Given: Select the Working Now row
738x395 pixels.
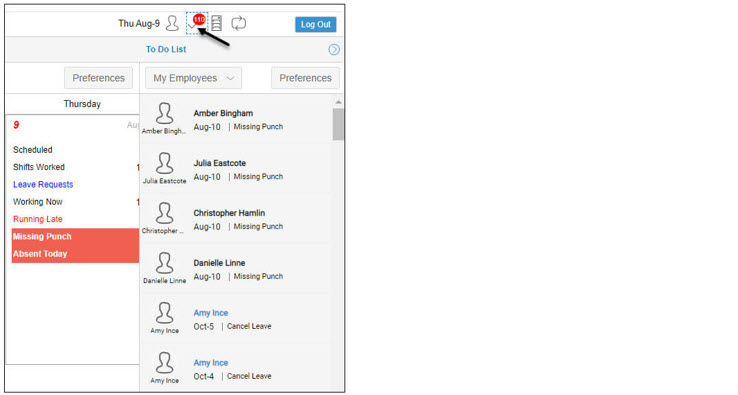Looking at the screenshot, I should click(x=75, y=202).
